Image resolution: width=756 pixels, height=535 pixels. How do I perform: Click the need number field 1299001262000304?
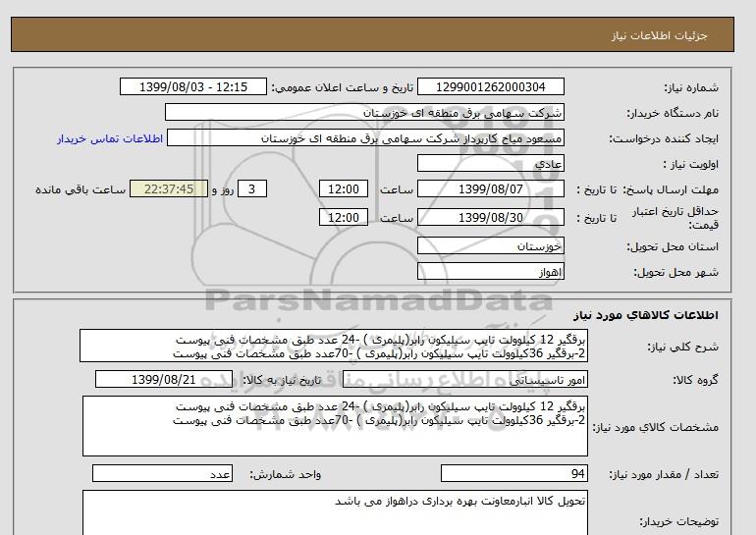coord(492,87)
